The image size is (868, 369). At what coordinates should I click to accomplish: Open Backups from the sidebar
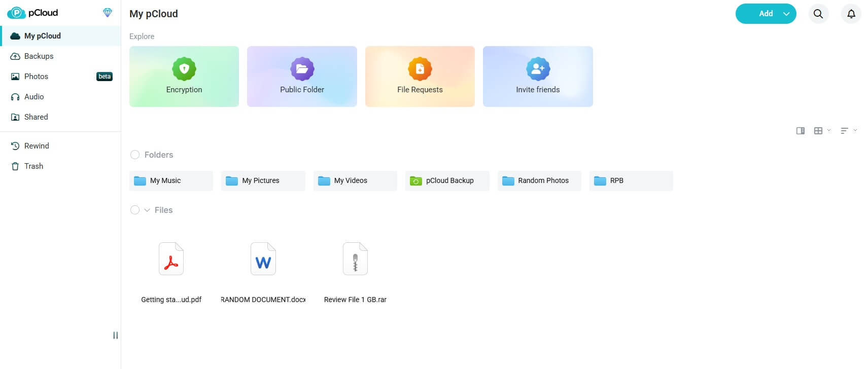point(60,56)
